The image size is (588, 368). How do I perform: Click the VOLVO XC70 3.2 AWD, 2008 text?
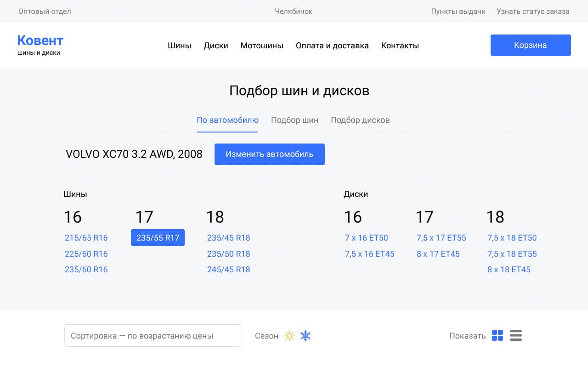coord(134,154)
